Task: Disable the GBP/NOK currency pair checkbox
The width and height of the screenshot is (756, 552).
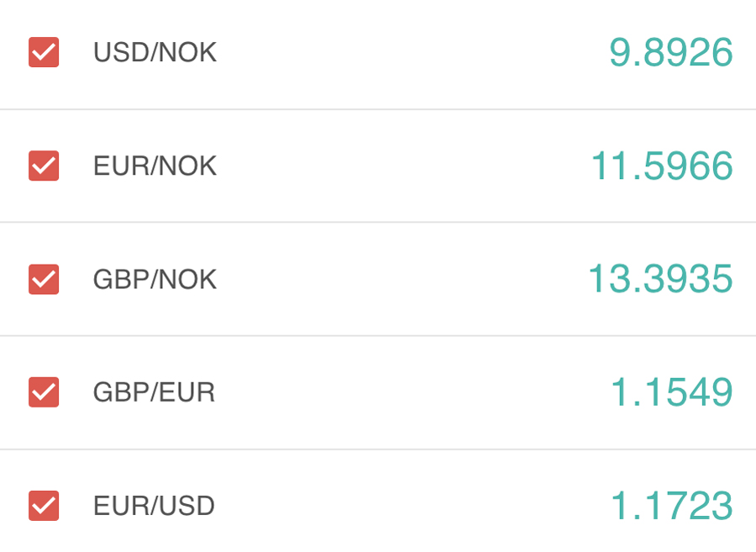Action: (x=44, y=279)
